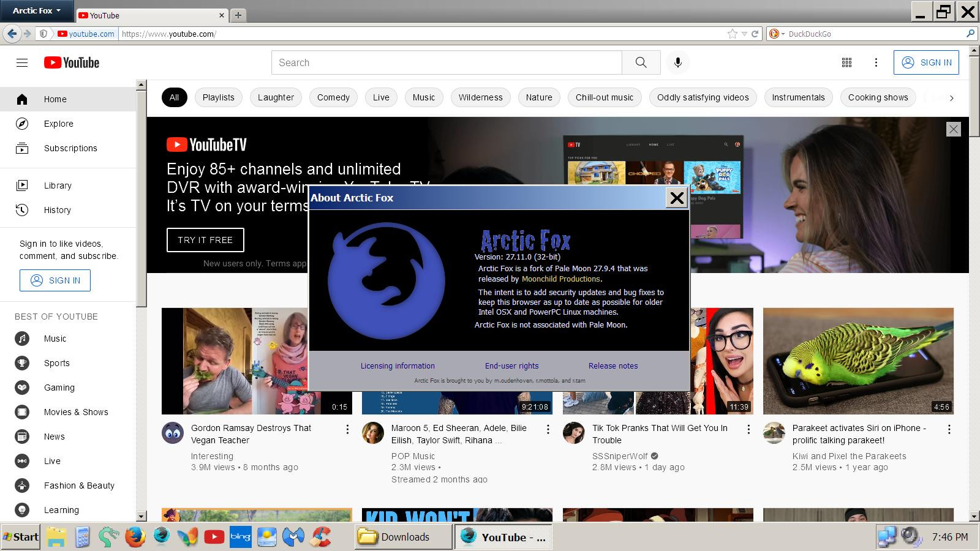Viewport: 980px width, 551px height.
Task: Dismiss the YouTubeTV banner ad
Action: click(x=954, y=129)
